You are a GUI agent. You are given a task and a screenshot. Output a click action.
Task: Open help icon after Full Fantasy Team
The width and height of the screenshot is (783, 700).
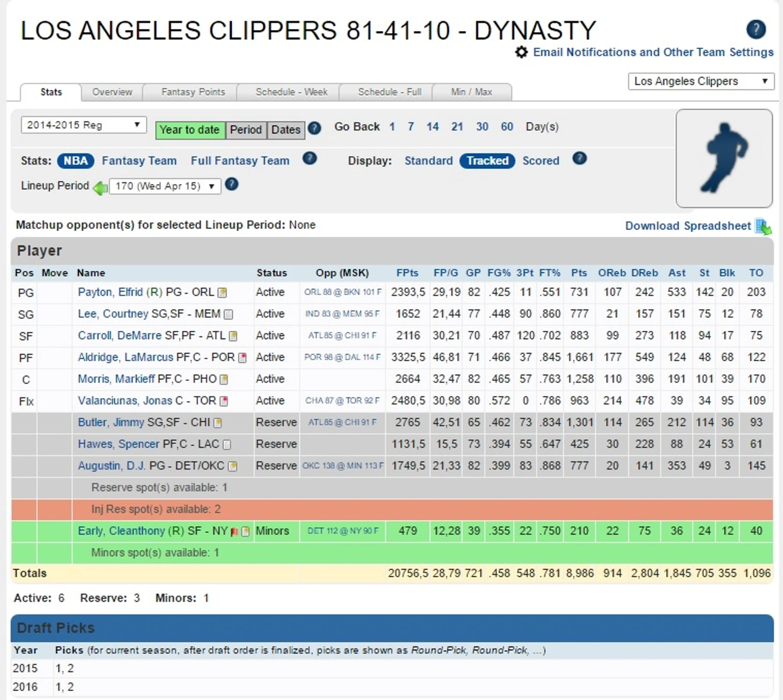pos(309,159)
